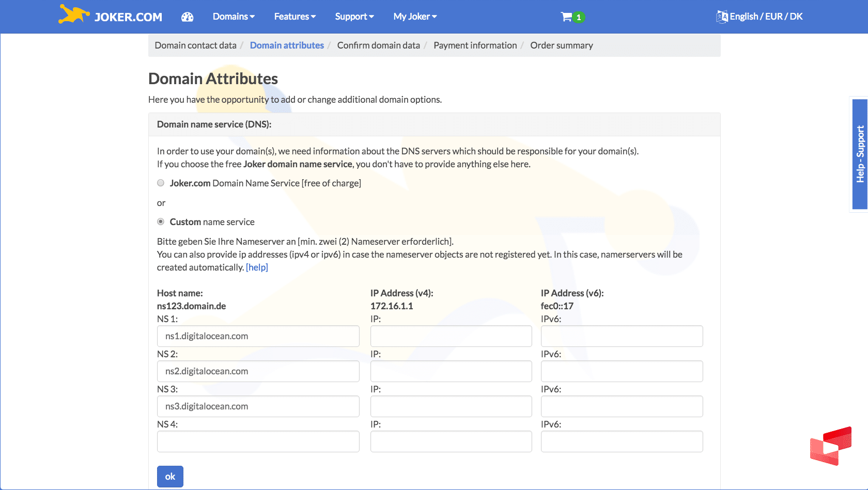Click the NS 4 IP address field
868x490 pixels.
pyautogui.click(x=451, y=441)
